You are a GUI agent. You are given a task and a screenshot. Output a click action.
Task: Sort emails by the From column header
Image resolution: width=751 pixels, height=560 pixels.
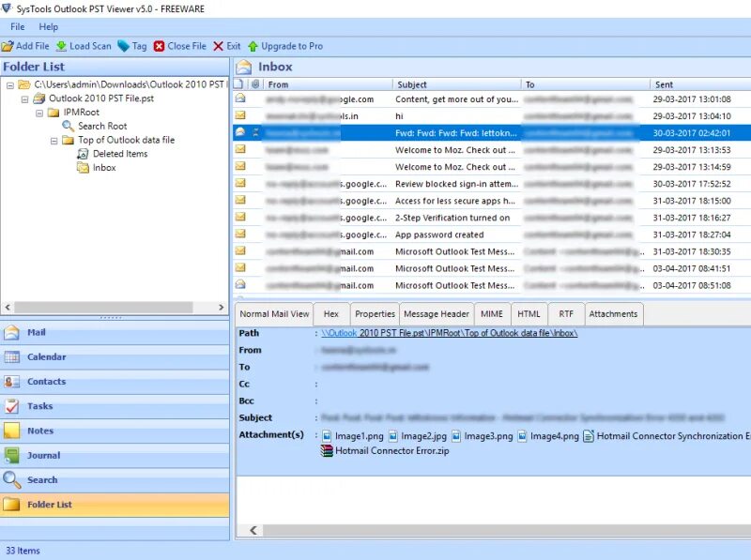328,84
